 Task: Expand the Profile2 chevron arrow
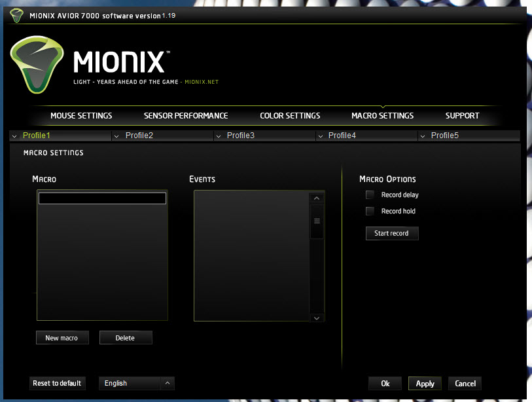point(116,136)
